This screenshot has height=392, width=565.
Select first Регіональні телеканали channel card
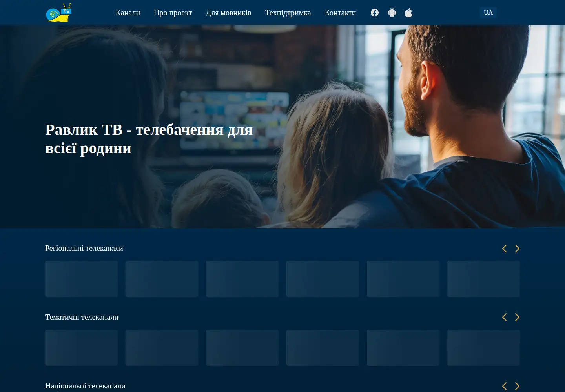tap(82, 279)
